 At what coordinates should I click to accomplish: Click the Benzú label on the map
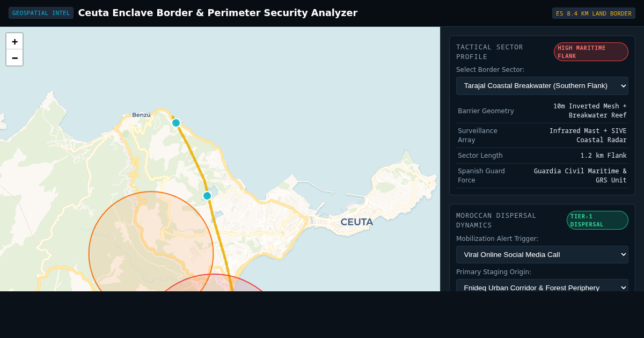(x=142, y=115)
